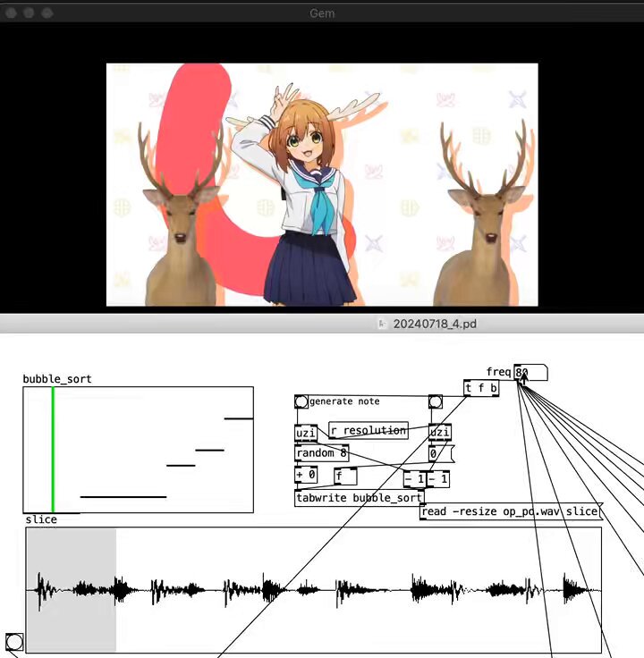Select the 't f b' trigger object

click(x=481, y=388)
